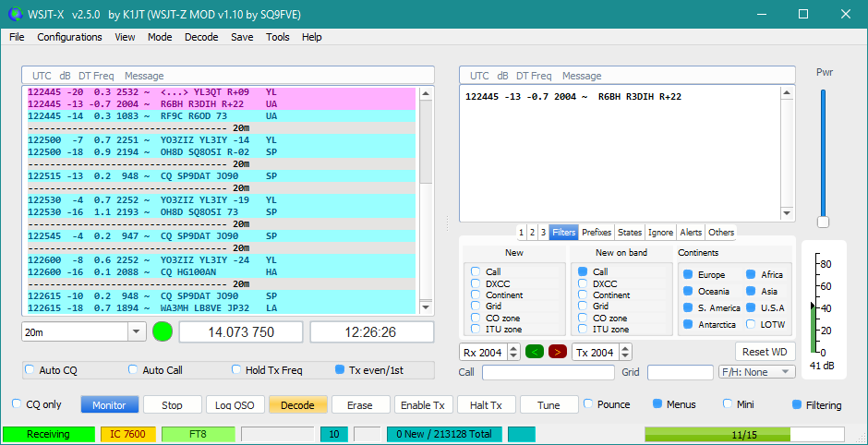Open the F/H: None dropdown
This screenshot has width=868, height=445.
tap(756, 372)
